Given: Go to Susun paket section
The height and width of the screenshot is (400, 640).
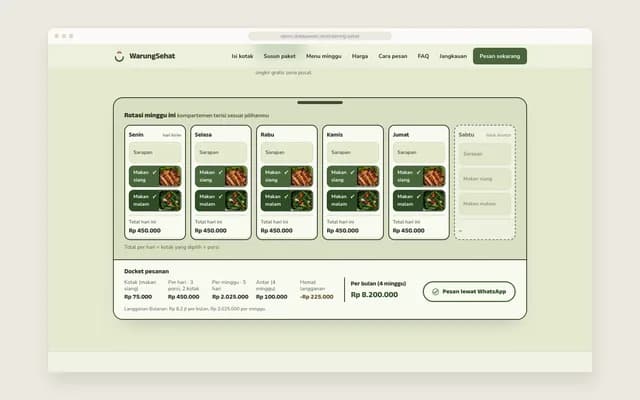Looking at the screenshot, I should pyautogui.click(x=280, y=56).
